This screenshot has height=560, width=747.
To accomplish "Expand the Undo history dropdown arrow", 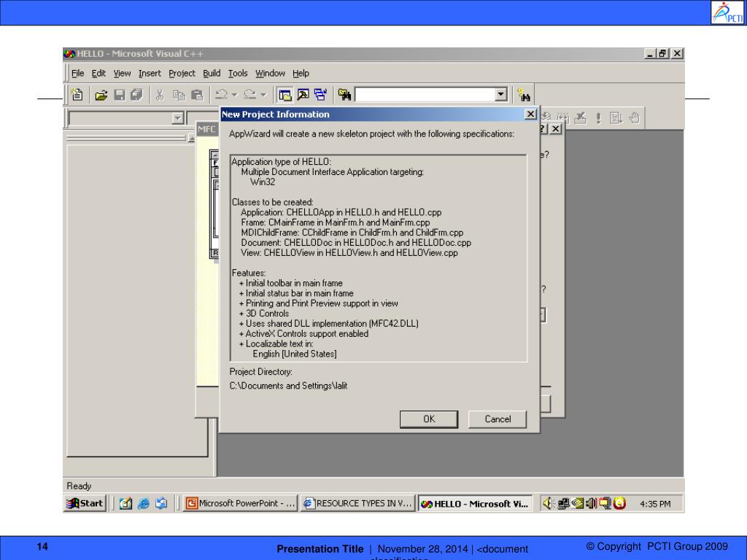I will (x=234, y=95).
